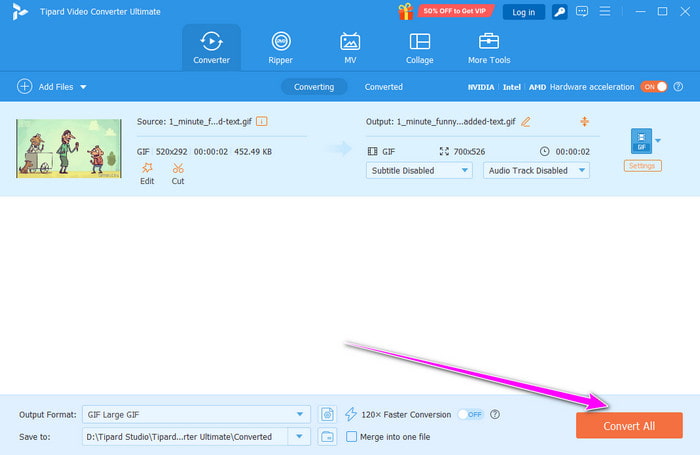Click the Cut scissors icon
The image size is (700, 455).
(178, 169)
